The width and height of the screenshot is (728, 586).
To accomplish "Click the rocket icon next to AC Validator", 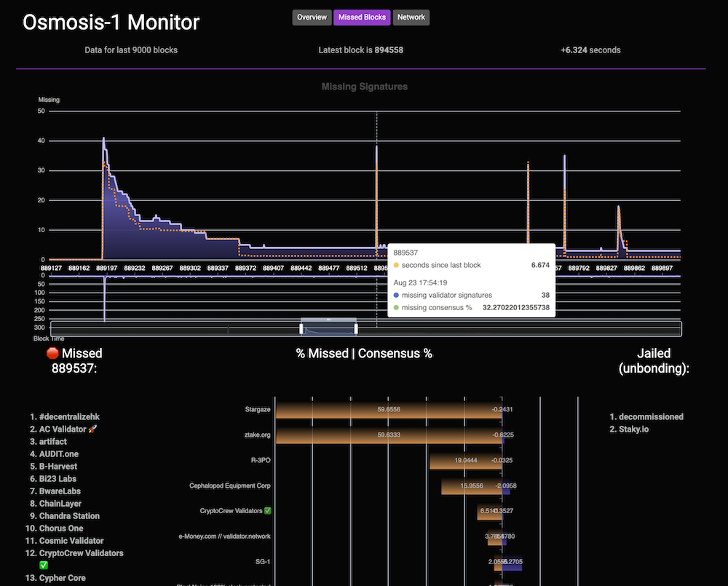I will coord(93,429).
